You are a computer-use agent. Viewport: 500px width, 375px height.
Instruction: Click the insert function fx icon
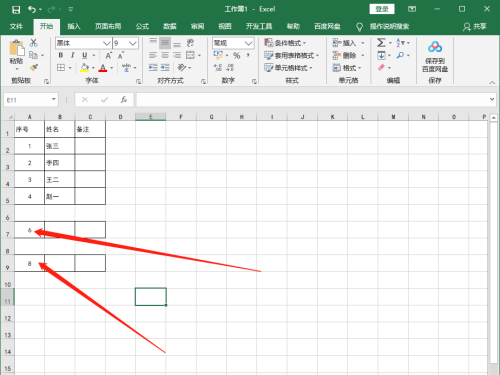pos(124,100)
